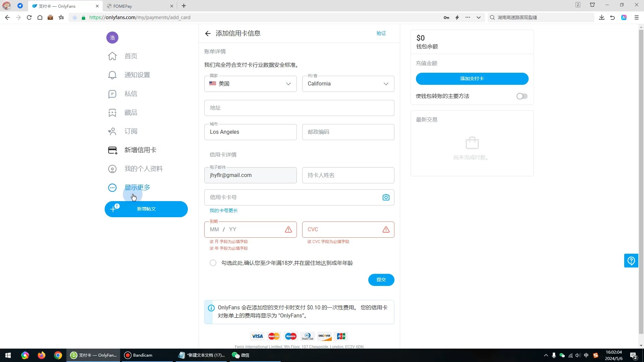Click the 显示更多 link
Viewport: 644px width, 362px height.
[x=137, y=188]
